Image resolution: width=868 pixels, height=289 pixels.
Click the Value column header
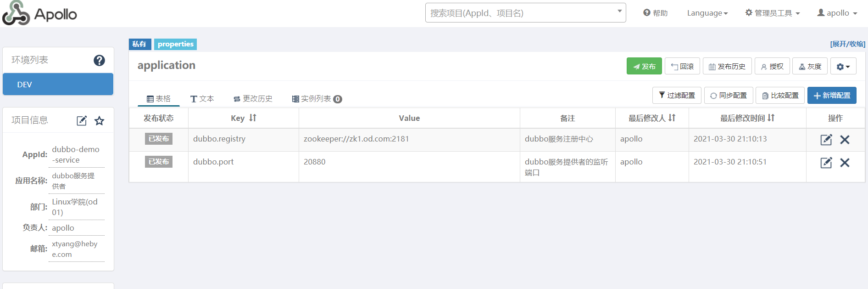409,118
